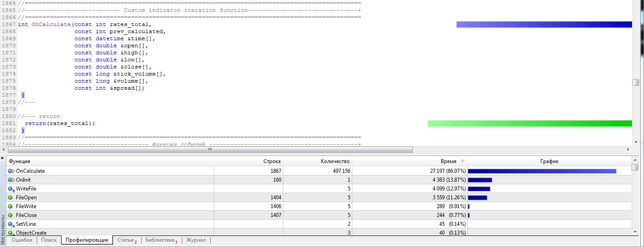Viewport: 644px width, 247px height.
Task: Click the green FileOpen function icon
Action: pos(10,198)
